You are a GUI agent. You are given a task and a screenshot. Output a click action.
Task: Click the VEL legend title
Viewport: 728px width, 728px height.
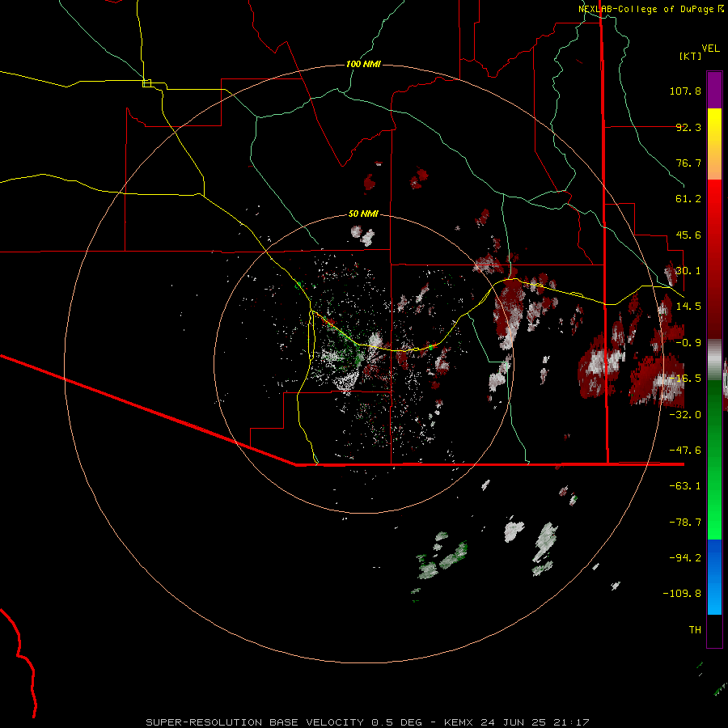[710, 48]
